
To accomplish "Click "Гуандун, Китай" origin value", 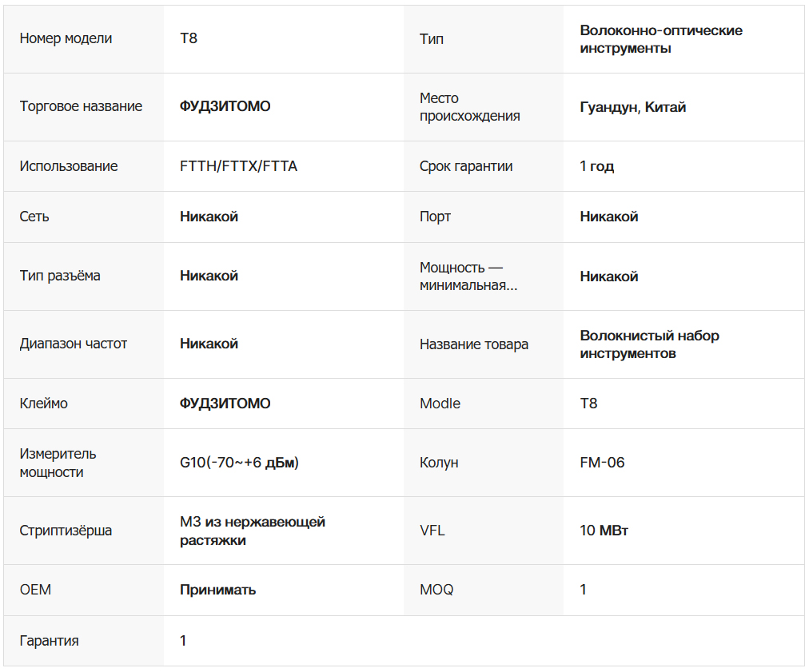I will [632, 107].
